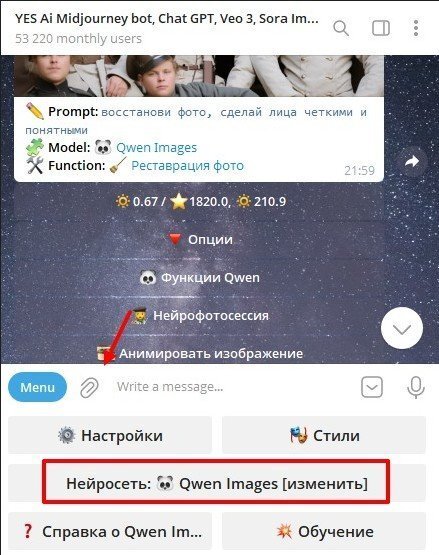439x555 pixels.
Task: Change Нейросеть Qwen Images selection
Action: [x=217, y=483]
